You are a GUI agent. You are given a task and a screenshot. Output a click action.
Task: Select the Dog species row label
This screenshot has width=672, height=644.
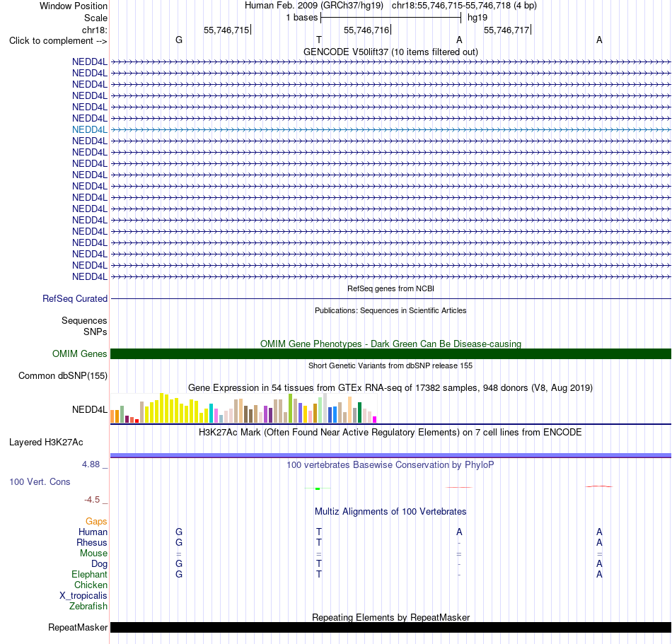point(99,564)
